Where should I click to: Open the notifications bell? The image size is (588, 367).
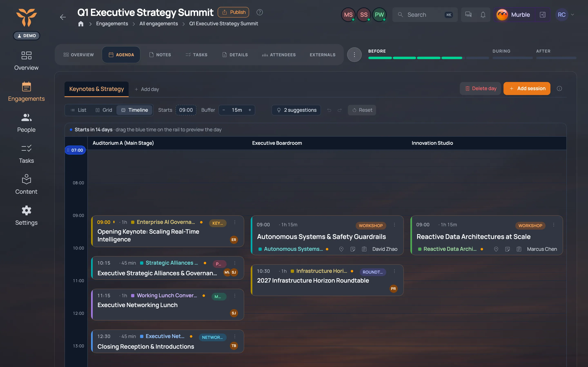coord(483,15)
